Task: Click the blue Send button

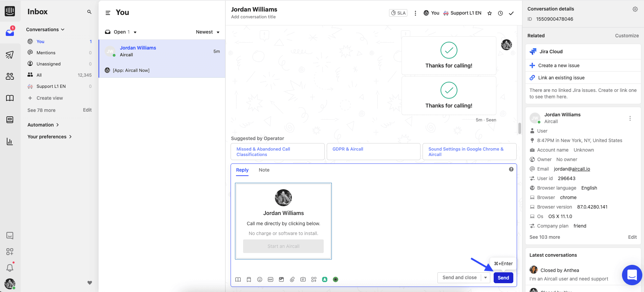Action: click(x=503, y=277)
